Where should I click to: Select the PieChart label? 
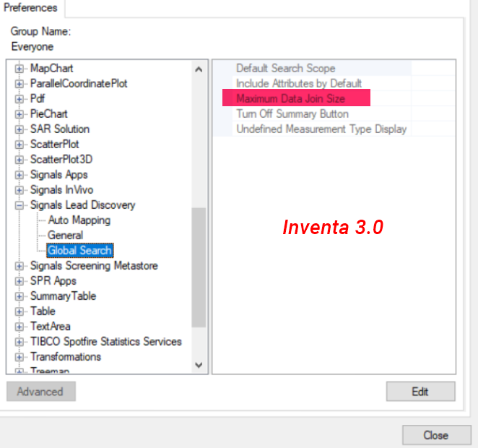pos(49,114)
